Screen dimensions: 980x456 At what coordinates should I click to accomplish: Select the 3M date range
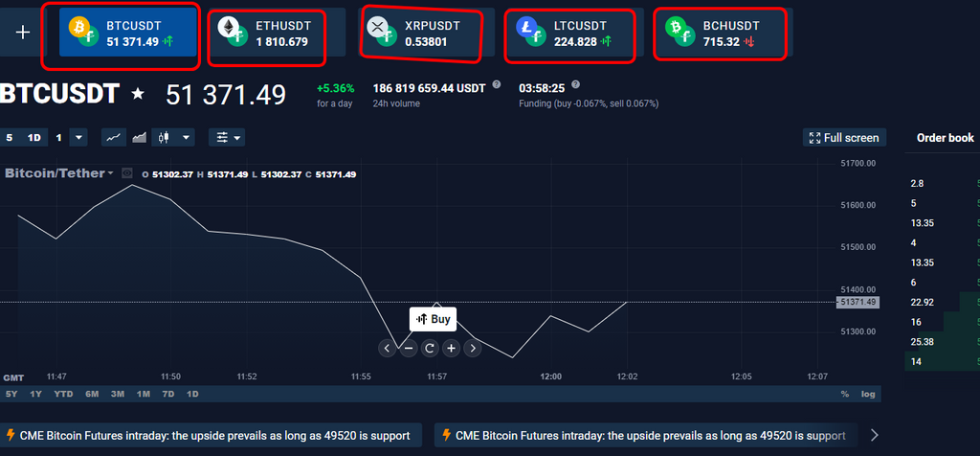tap(118, 394)
